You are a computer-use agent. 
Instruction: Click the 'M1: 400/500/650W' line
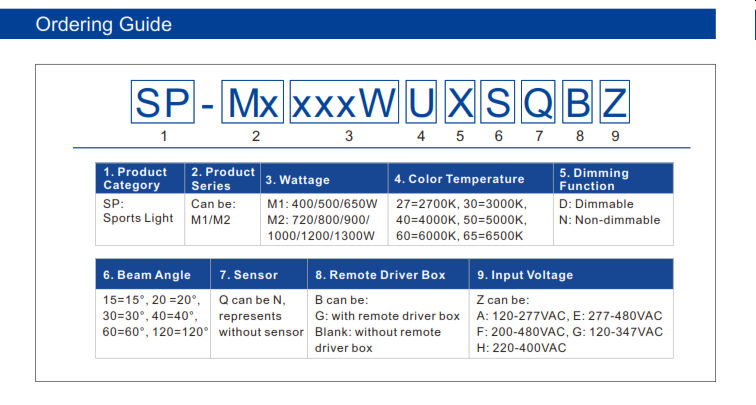coord(322,204)
